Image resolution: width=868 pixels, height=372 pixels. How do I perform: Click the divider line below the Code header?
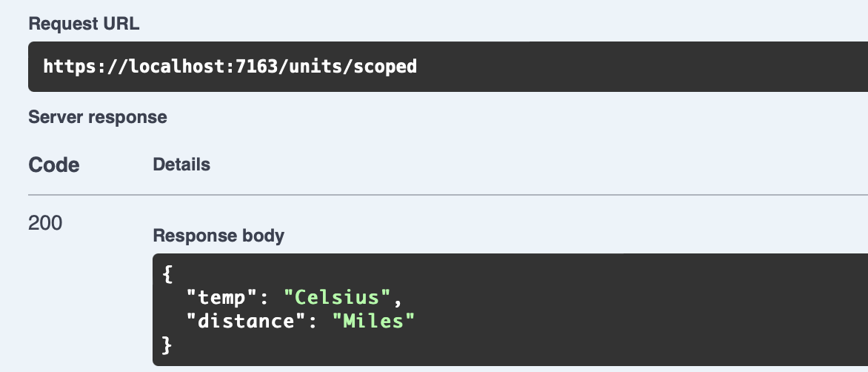click(x=444, y=194)
